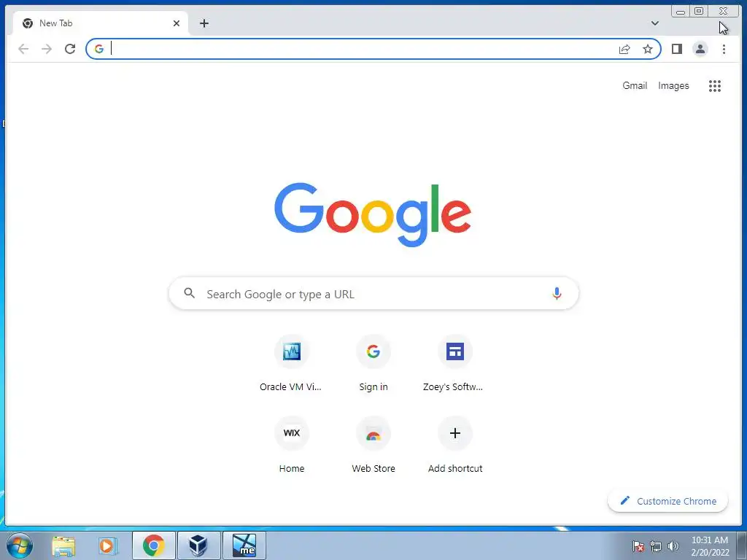Open the Action Center flag icon
This screenshot has height=560, width=747.
(638, 546)
